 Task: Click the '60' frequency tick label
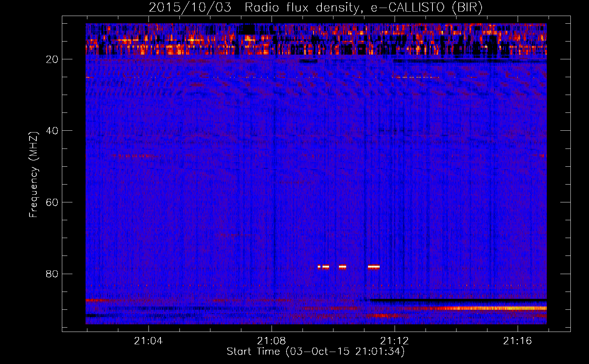point(52,202)
